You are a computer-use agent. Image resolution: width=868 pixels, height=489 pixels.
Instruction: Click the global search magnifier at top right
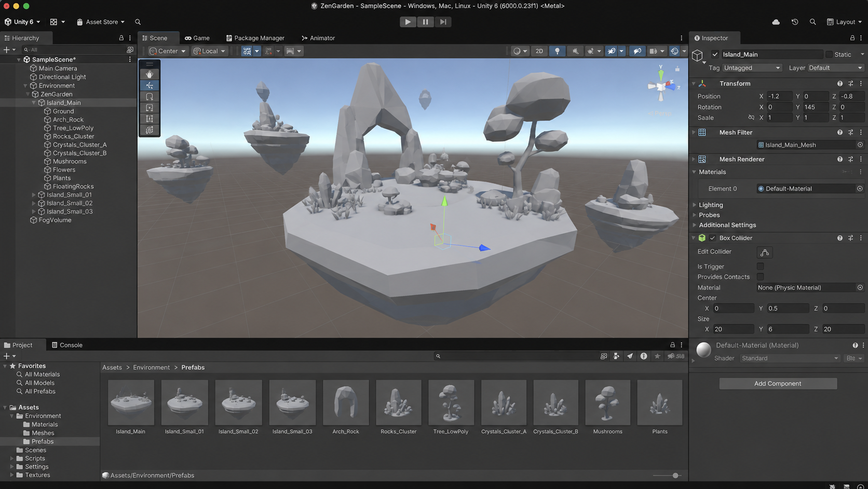point(813,22)
